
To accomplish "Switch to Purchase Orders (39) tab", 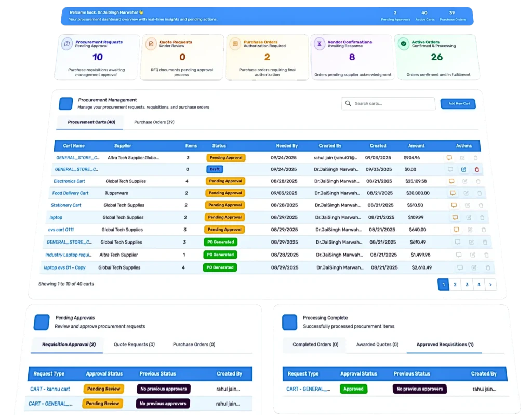I will point(154,122).
